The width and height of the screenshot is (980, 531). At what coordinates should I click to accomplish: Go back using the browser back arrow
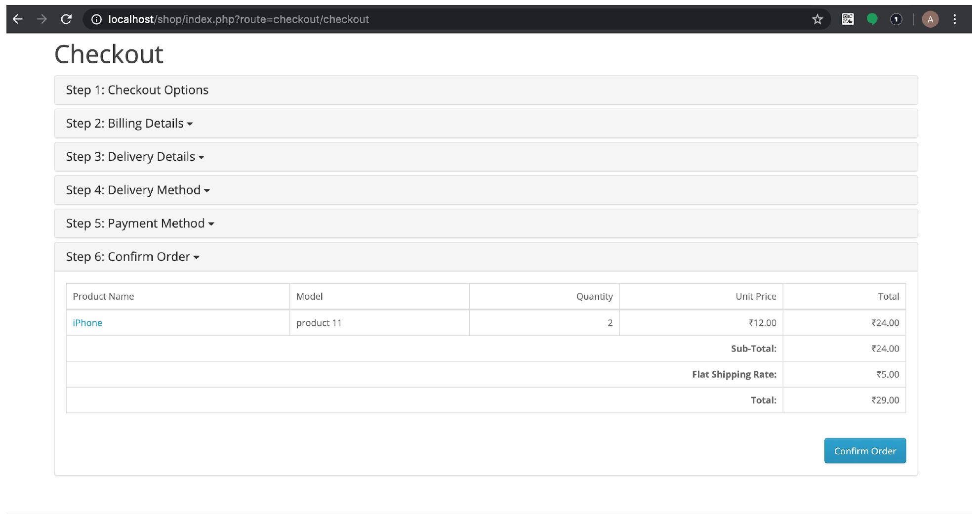point(18,19)
